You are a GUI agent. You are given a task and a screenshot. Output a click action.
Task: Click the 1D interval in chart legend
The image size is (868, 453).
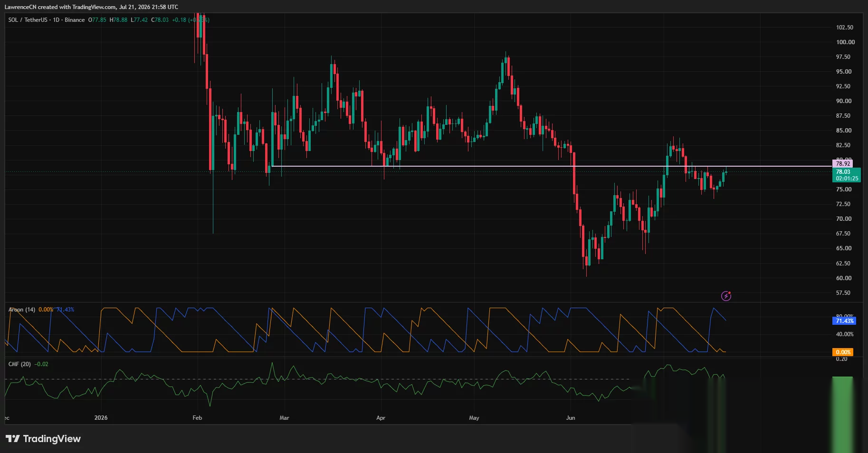(56, 20)
